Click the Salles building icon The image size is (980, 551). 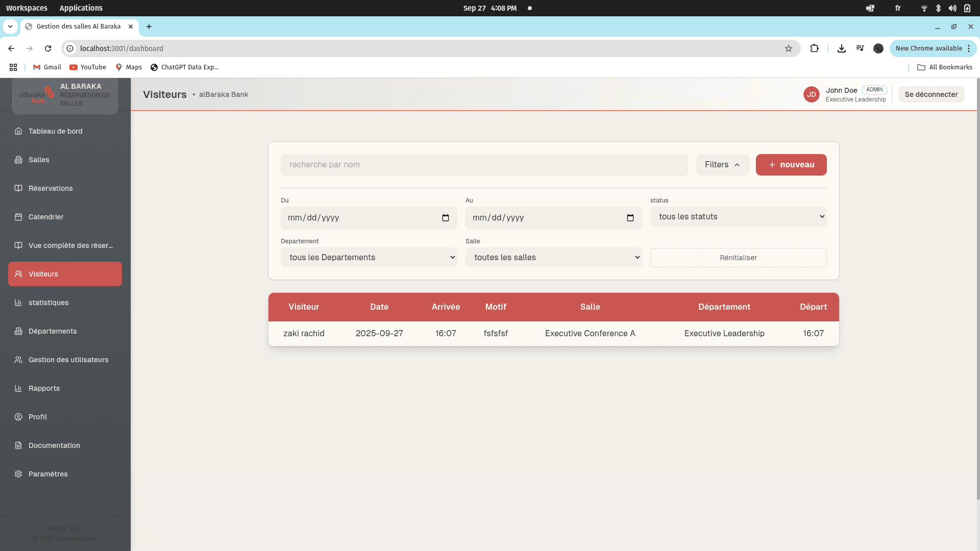tap(18, 160)
